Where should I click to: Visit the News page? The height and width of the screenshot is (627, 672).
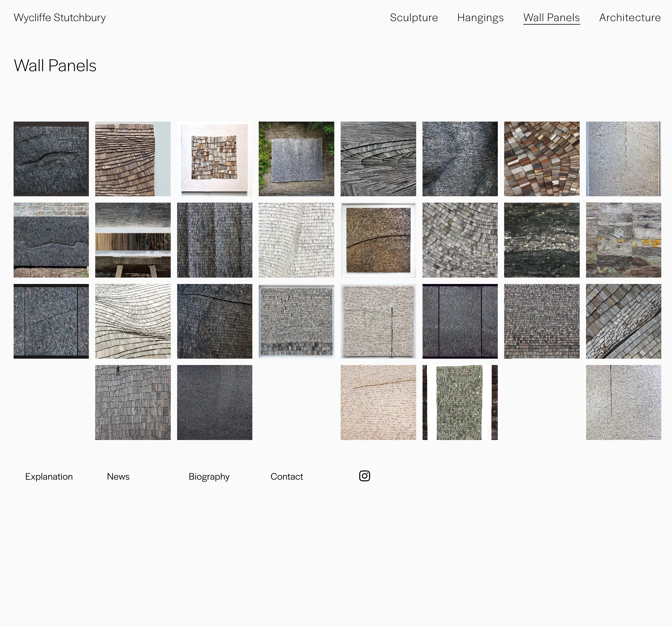(118, 476)
